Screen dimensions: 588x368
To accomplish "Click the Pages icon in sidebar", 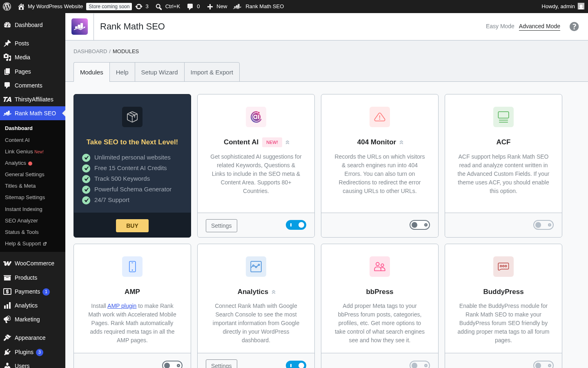I will pyautogui.click(x=7, y=72).
